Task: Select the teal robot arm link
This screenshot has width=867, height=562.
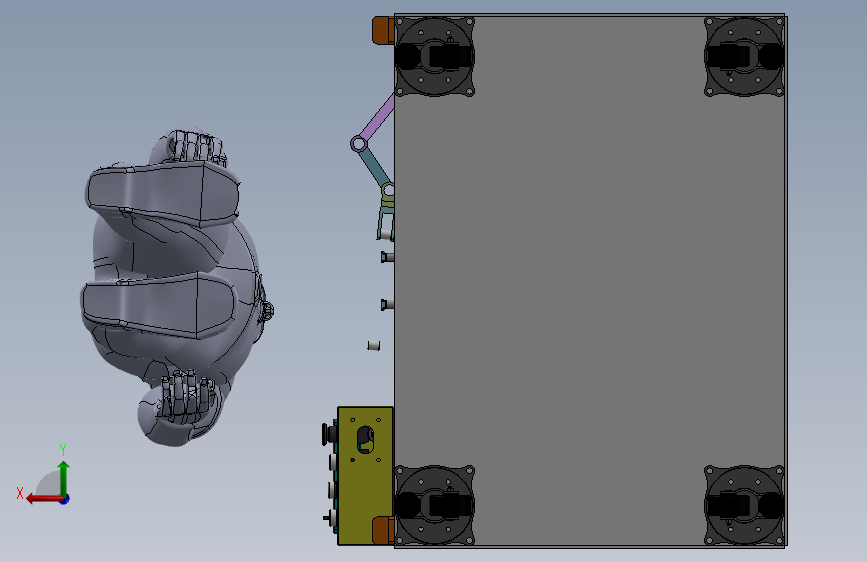Action: (374, 169)
